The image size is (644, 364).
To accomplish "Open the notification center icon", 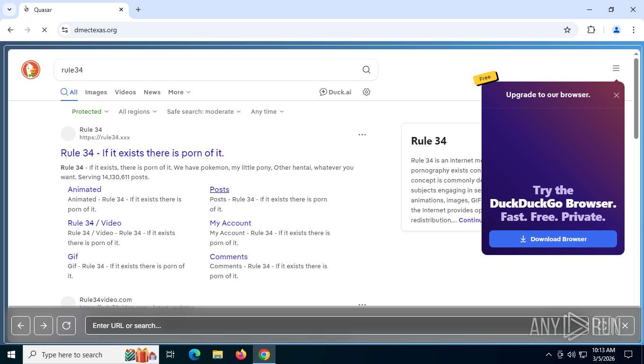I will click(x=628, y=355).
